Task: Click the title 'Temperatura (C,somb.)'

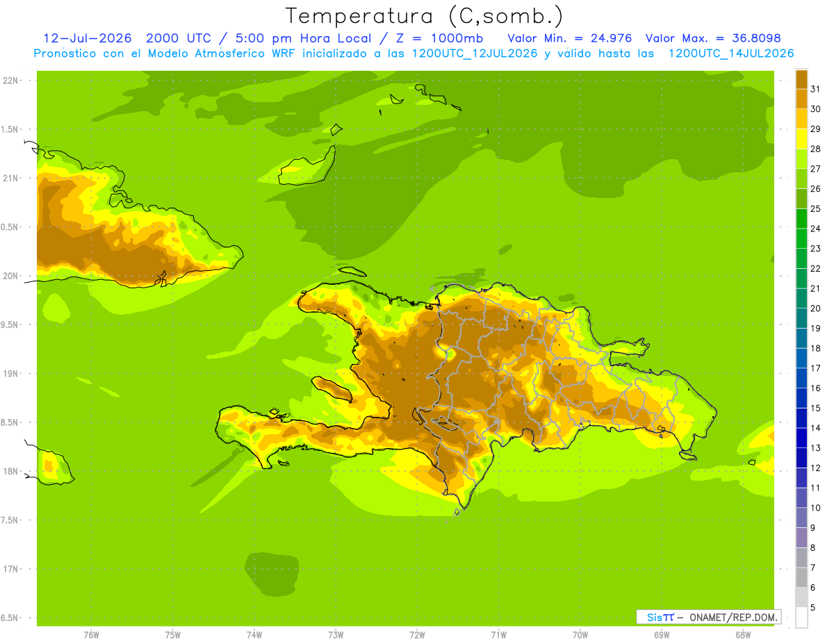Action: pos(424,15)
